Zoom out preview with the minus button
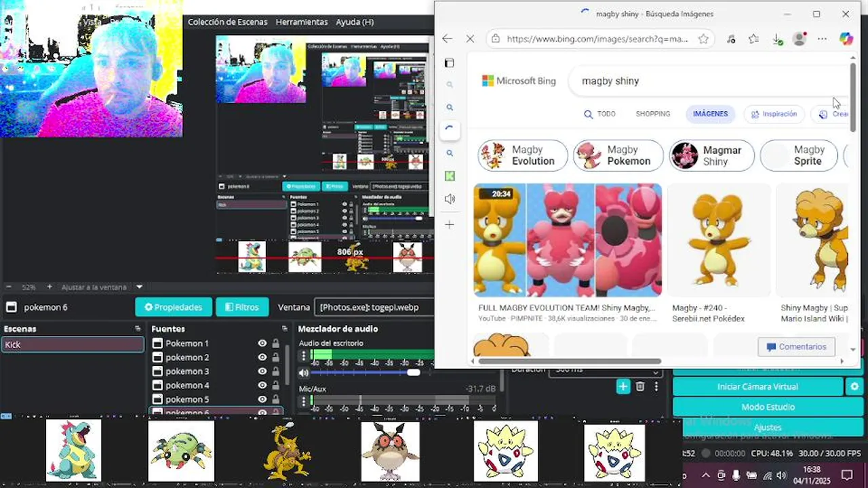Image resolution: width=868 pixels, height=488 pixels. pyautogui.click(x=9, y=287)
